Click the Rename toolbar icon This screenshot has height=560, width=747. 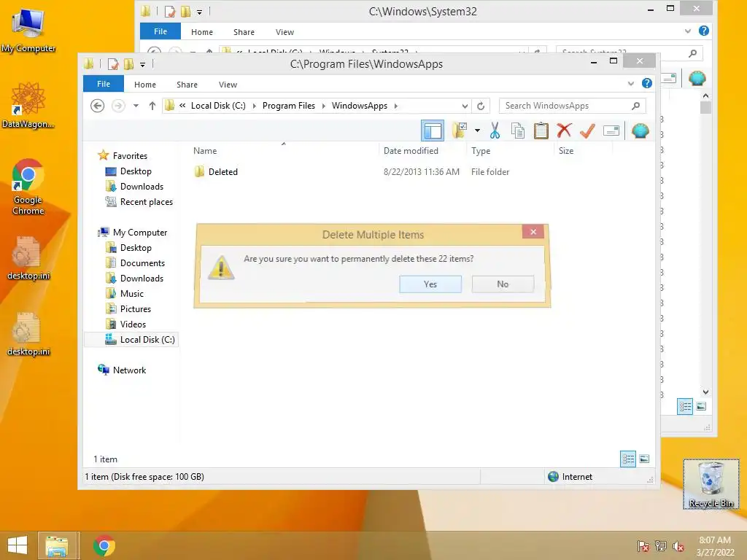pyautogui.click(x=611, y=131)
